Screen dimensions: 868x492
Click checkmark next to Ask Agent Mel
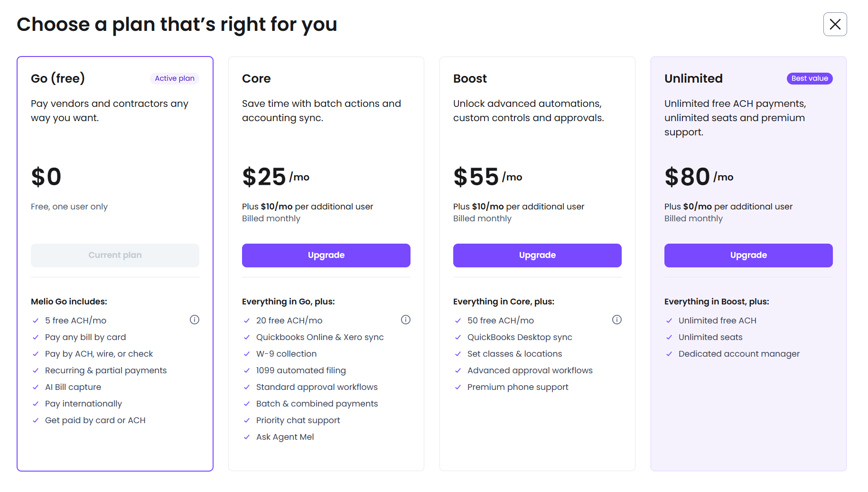[x=247, y=437]
